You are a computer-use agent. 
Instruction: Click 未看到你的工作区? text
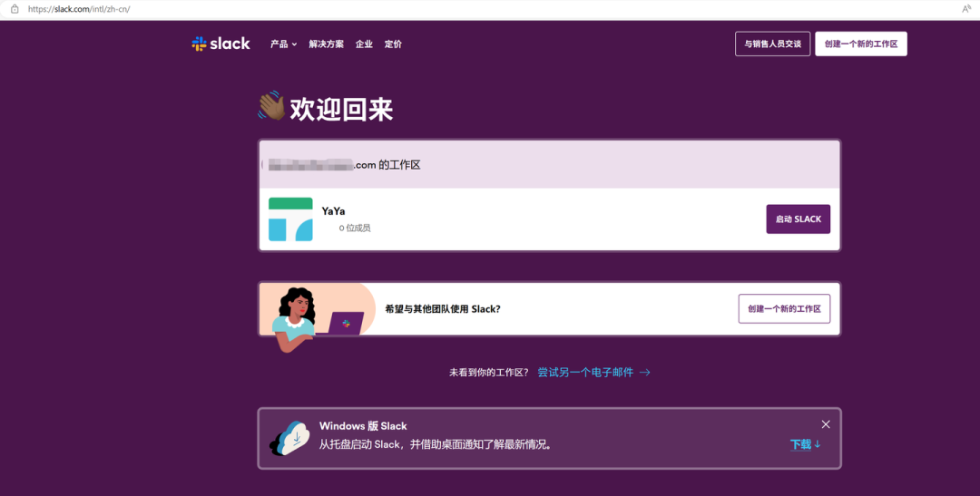click(489, 373)
